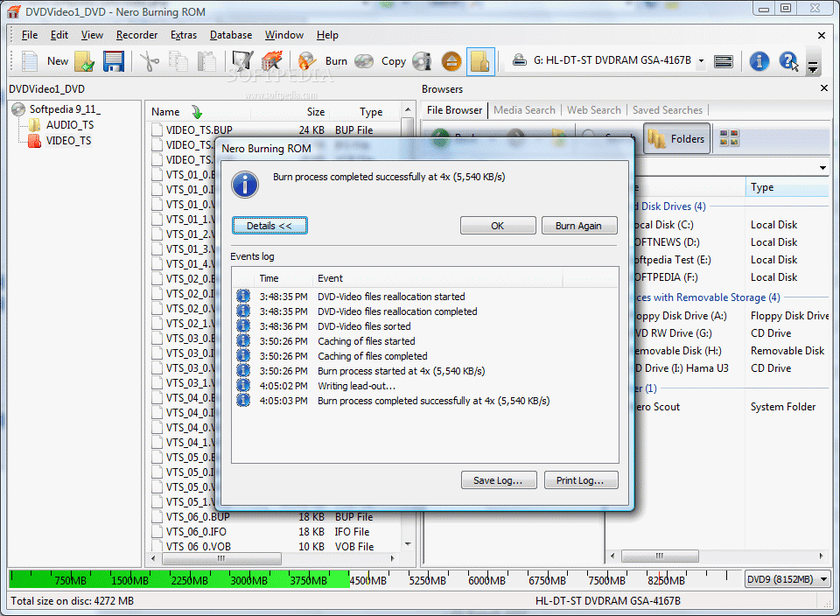
Task: Click the disc info icon next to Copy
Action: click(423, 61)
